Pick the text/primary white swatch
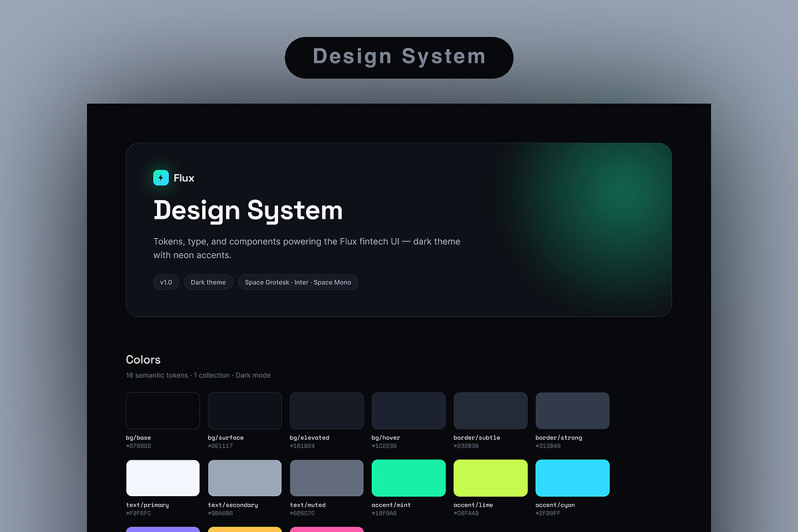 click(x=163, y=477)
